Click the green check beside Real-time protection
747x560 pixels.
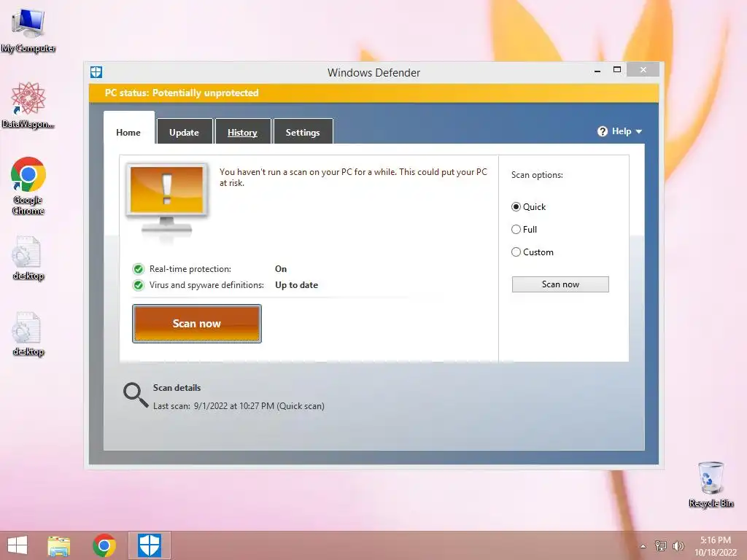(x=138, y=269)
